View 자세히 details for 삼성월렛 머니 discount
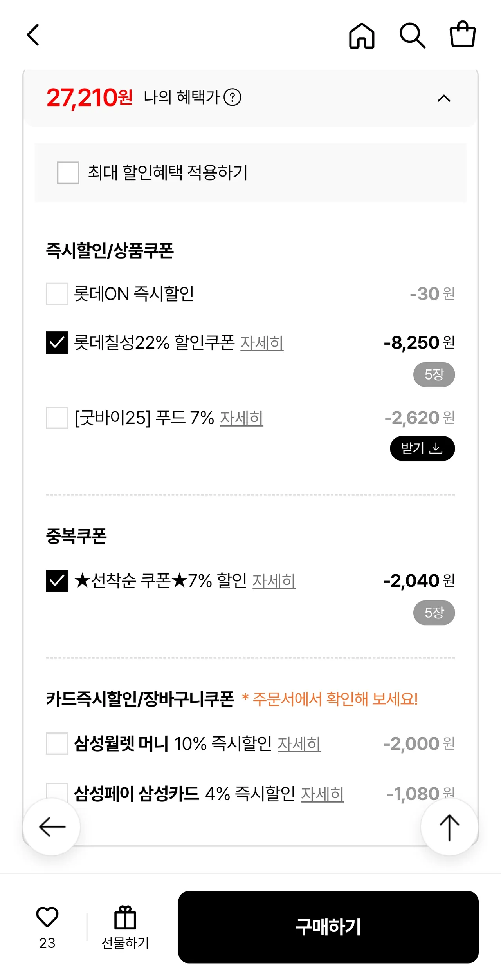The image size is (501, 980). click(299, 744)
